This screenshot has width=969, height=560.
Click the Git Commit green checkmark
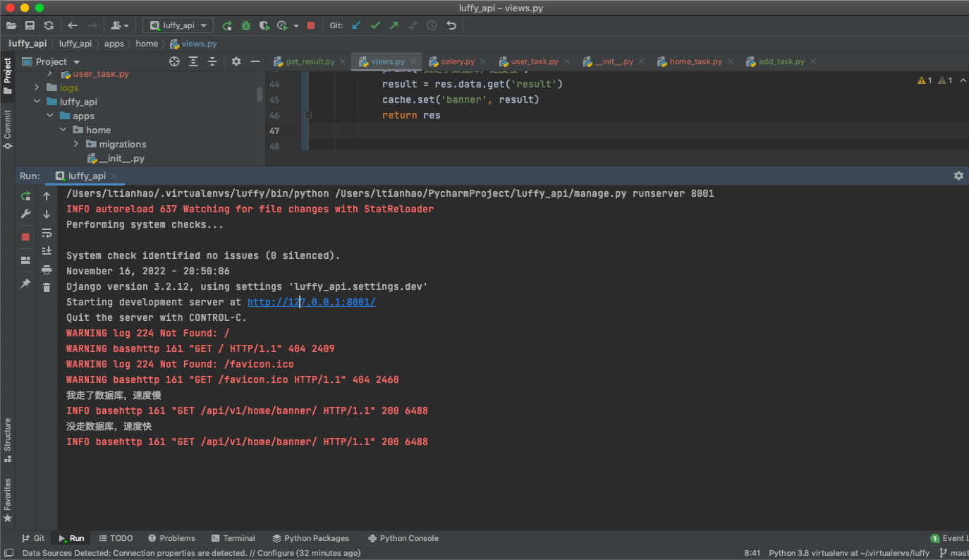pyautogui.click(x=375, y=25)
